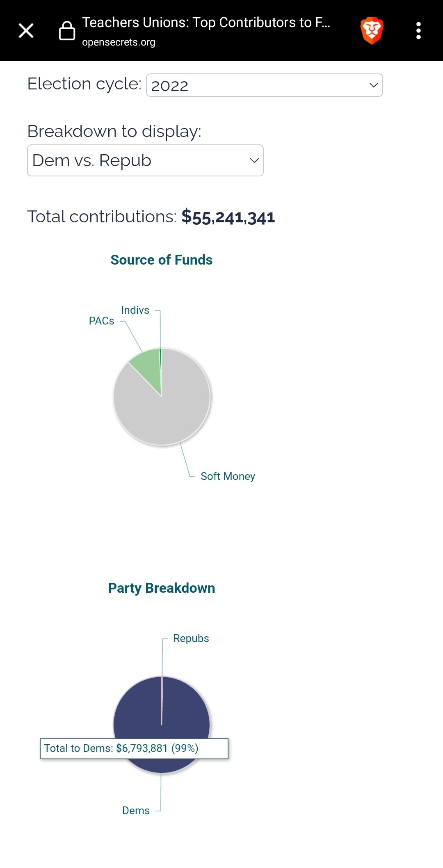Click the Indivs chart label
Screen dimensions: 443x868
click(135, 310)
